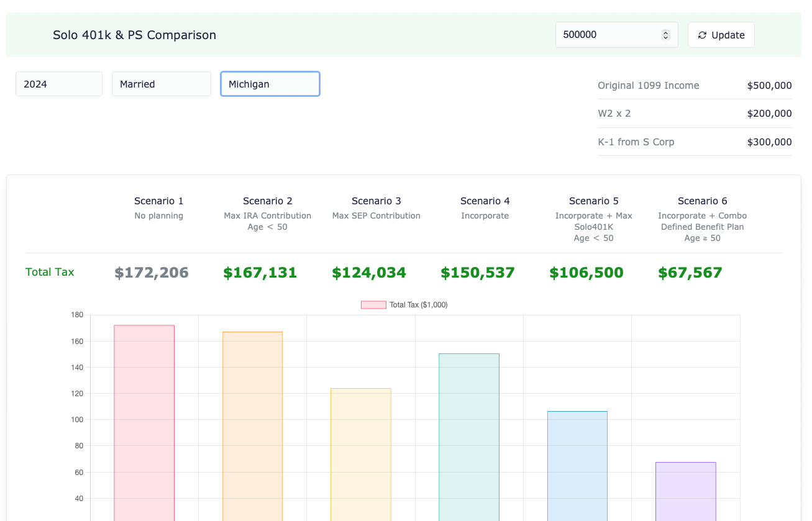
Task: Click the Solo 401k & PS Comparison title
Action: point(135,35)
